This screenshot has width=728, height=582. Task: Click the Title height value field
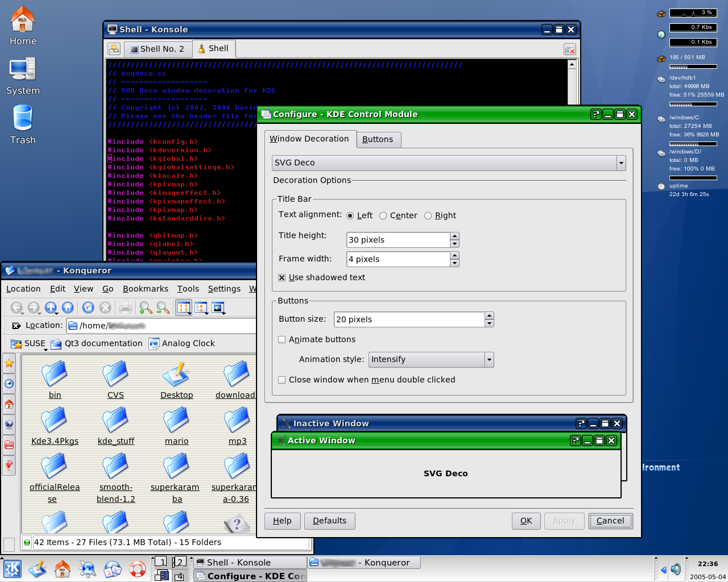[398, 240]
